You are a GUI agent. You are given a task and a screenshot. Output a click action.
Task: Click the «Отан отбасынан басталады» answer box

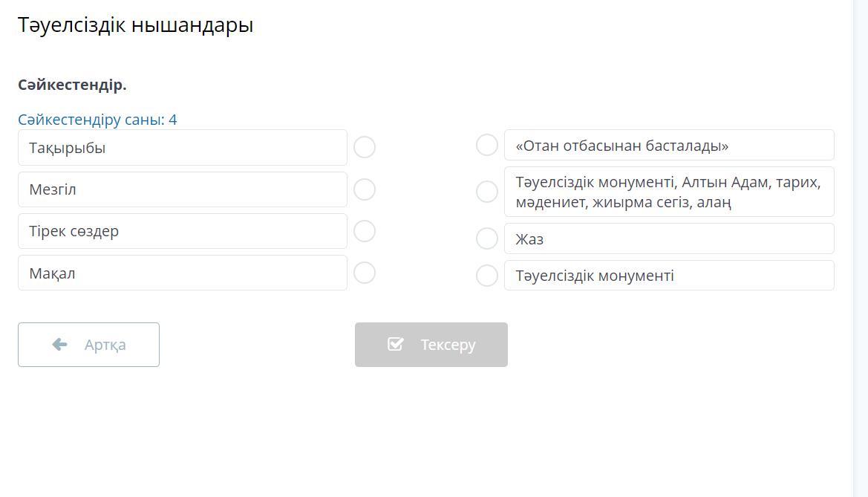668,146
